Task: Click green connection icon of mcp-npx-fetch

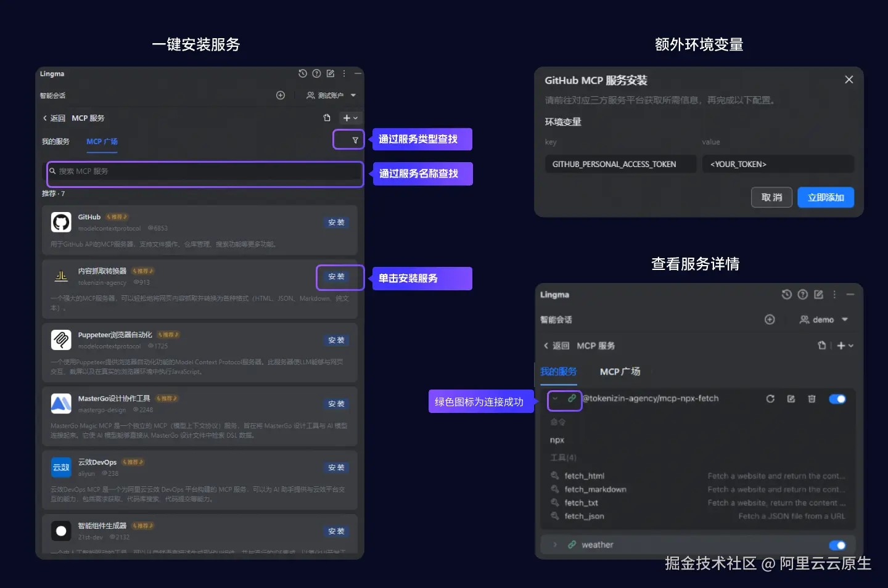Action: pos(572,398)
